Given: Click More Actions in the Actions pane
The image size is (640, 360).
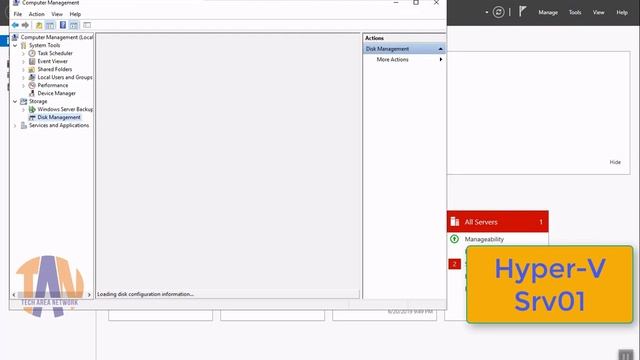Looking at the screenshot, I should point(392,60).
